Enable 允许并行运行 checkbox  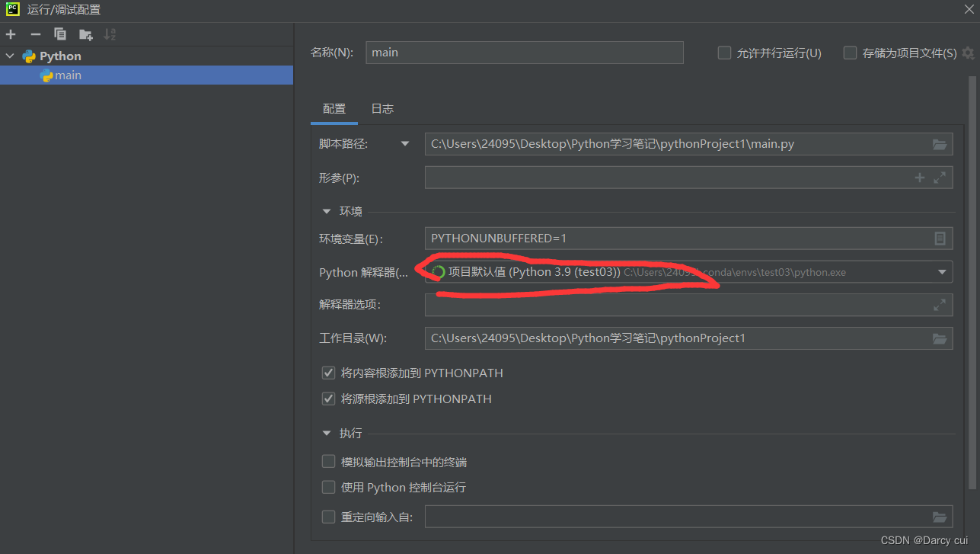(725, 53)
